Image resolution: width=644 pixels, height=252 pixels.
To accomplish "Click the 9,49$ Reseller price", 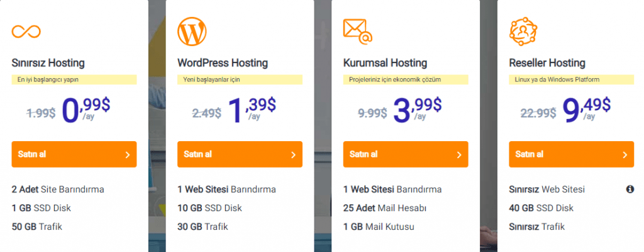I will (x=586, y=111).
